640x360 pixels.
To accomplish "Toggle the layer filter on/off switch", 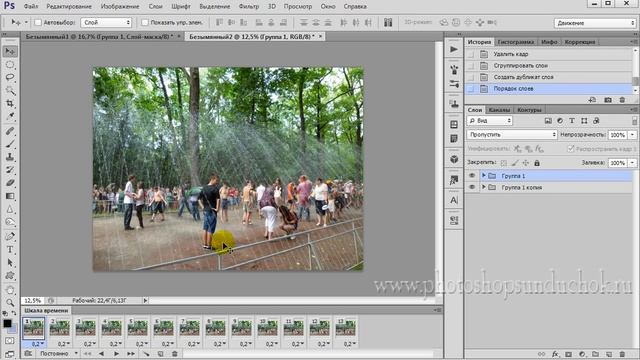I will [634, 121].
